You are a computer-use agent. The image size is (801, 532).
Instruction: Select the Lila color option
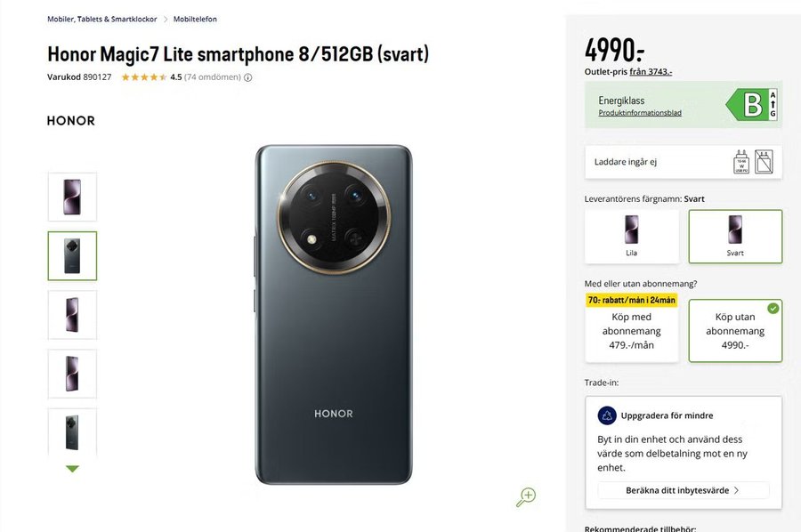[x=631, y=236]
